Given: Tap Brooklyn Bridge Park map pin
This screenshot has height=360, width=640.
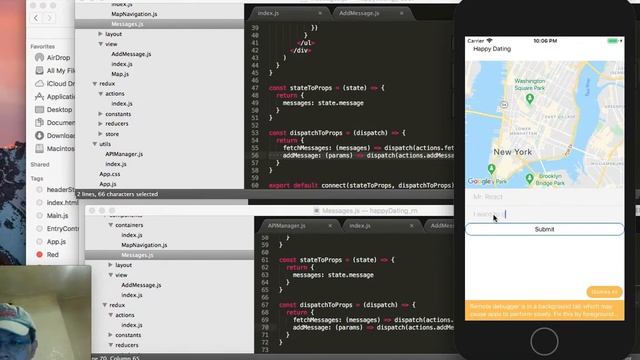Looking at the screenshot, I should (529, 179).
